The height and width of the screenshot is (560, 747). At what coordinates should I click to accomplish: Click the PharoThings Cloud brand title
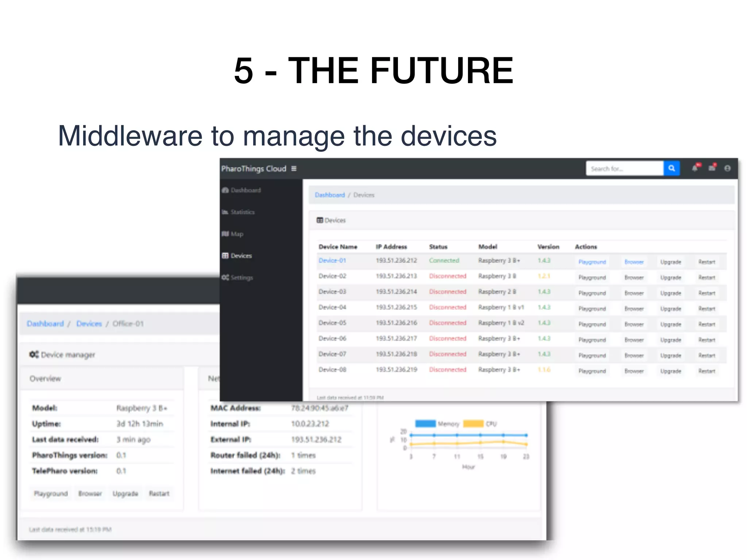click(x=253, y=169)
